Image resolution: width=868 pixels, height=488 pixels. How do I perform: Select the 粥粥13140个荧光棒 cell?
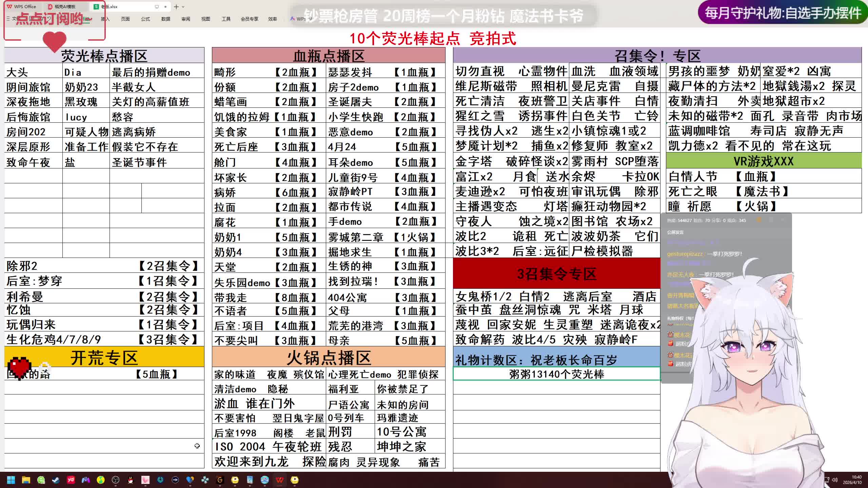coord(556,374)
